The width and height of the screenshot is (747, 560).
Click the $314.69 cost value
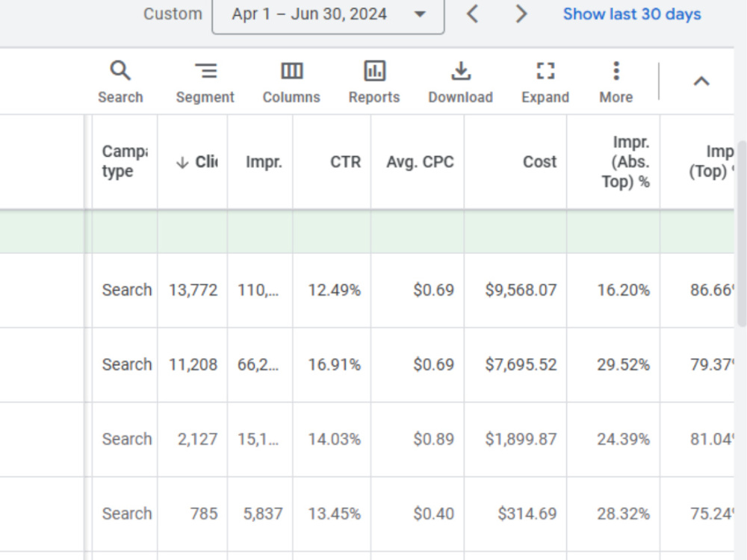pyautogui.click(x=527, y=514)
